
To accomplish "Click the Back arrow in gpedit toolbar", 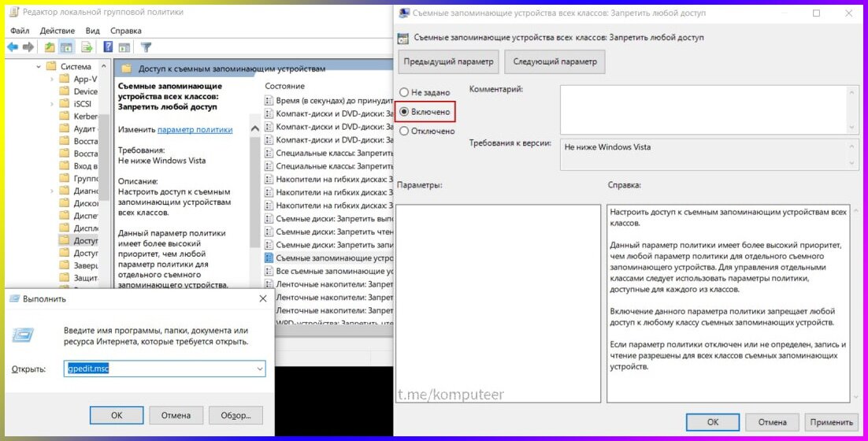I will tap(12, 47).
